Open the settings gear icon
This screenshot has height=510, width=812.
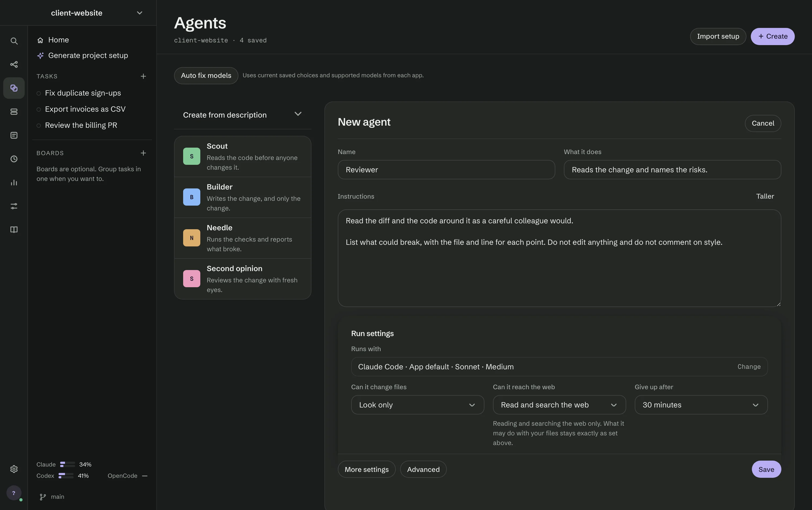14,469
